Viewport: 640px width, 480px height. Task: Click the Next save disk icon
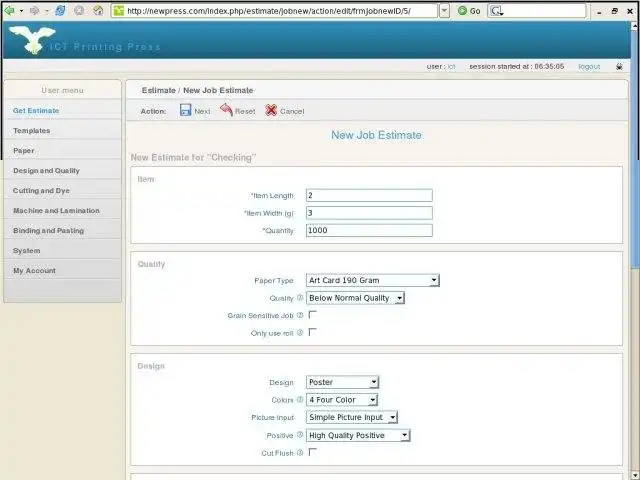[185, 110]
